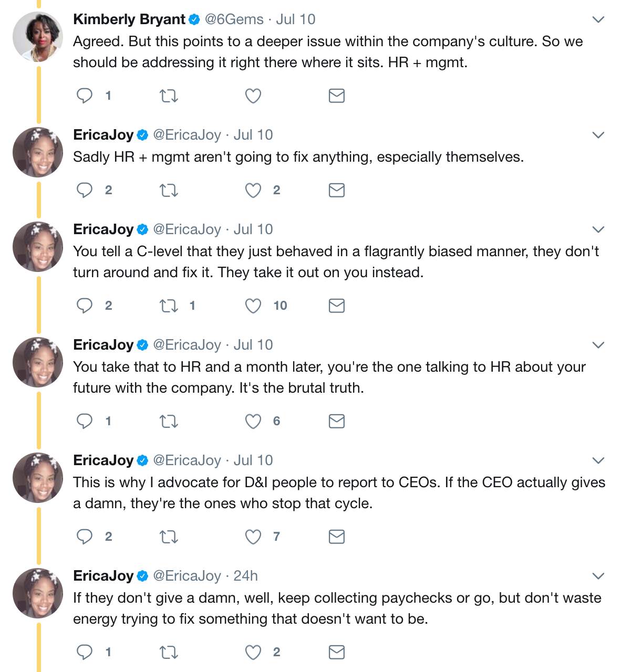Reply to the D&I people tweet

pyautogui.click(x=85, y=537)
